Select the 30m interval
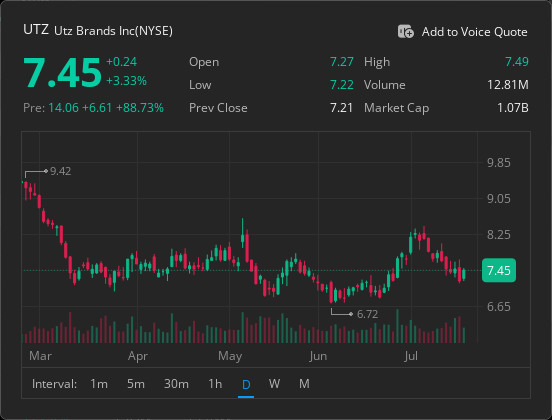The height and width of the screenshot is (420, 552). click(176, 383)
